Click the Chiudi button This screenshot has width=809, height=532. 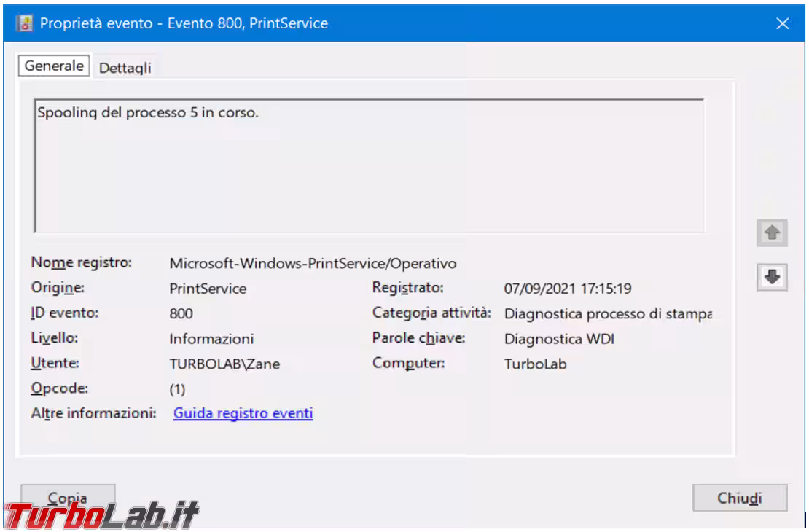coord(739,498)
